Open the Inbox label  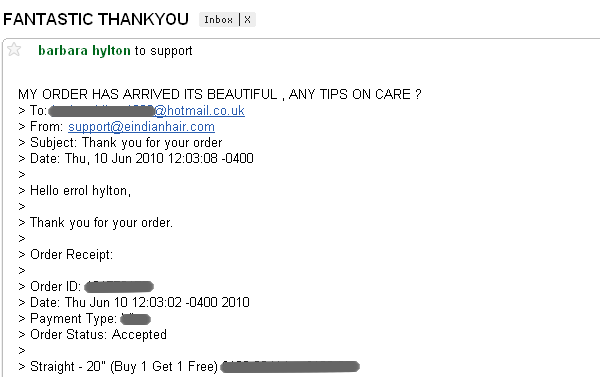(218, 20)
